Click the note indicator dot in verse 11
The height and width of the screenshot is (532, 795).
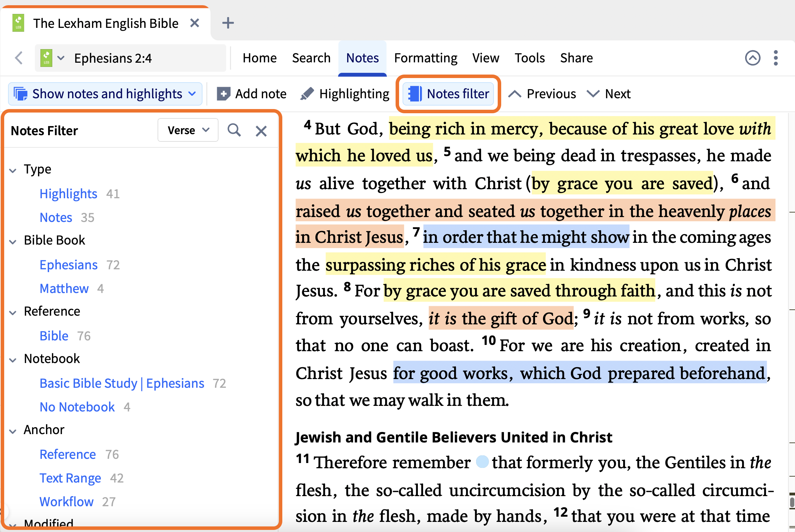[x=482, y=462]
